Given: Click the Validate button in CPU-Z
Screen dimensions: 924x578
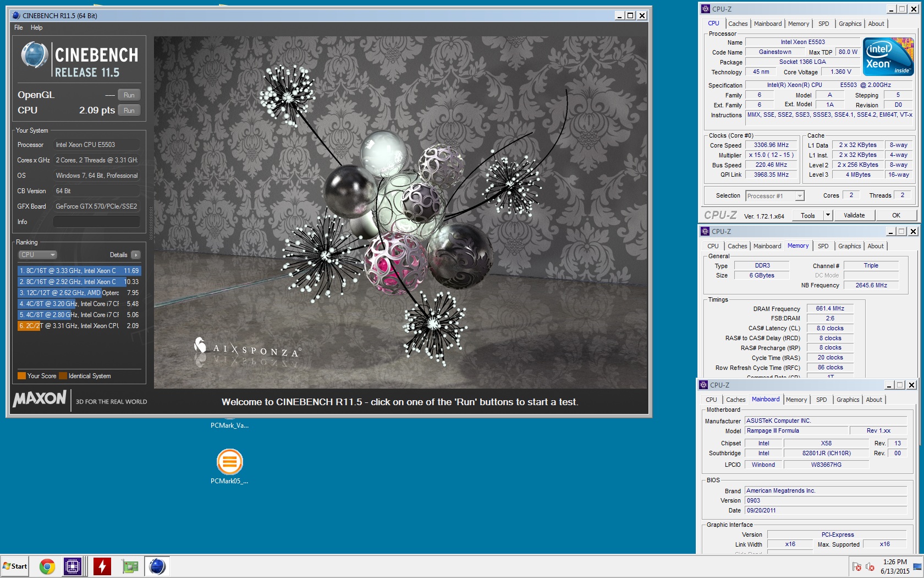Looking at the screenshot, I should pyautogui.click(x=854, y=215).
